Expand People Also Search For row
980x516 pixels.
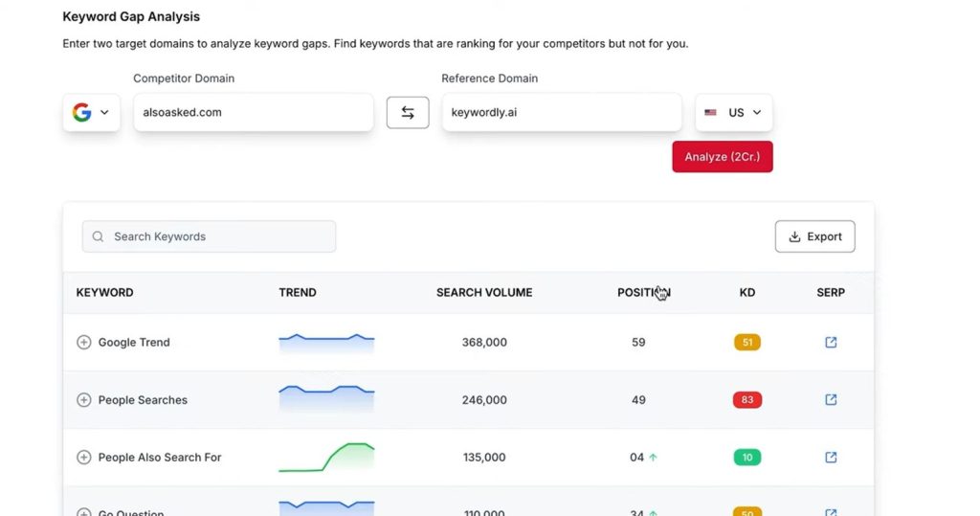(x=83, y=458)
